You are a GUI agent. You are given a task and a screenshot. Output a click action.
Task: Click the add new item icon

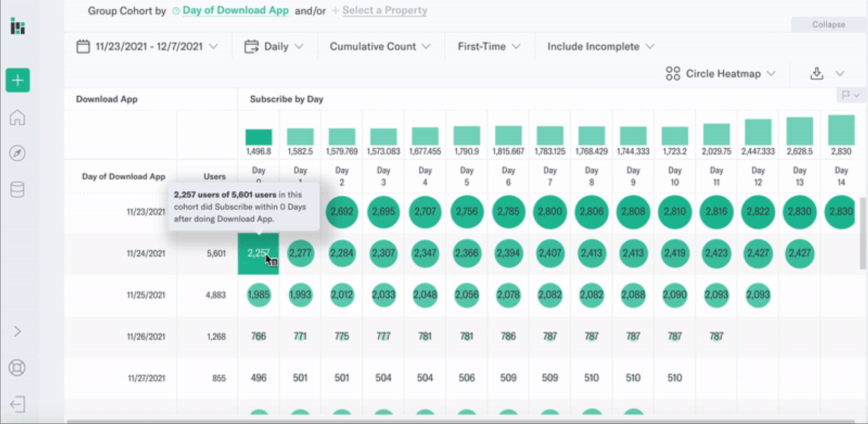17,80
